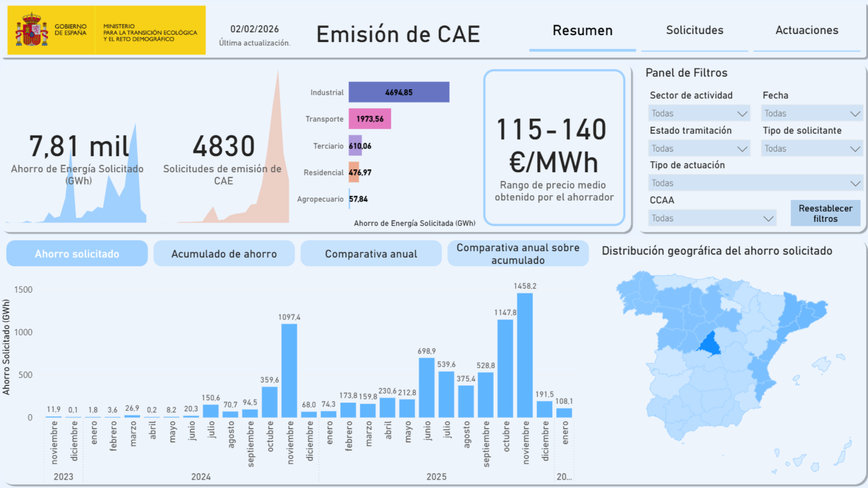Click the November 2025 bar labeled 1458,2
Image resolution: width=868 pixels, height=488 pixels.
tap(525, 354)
